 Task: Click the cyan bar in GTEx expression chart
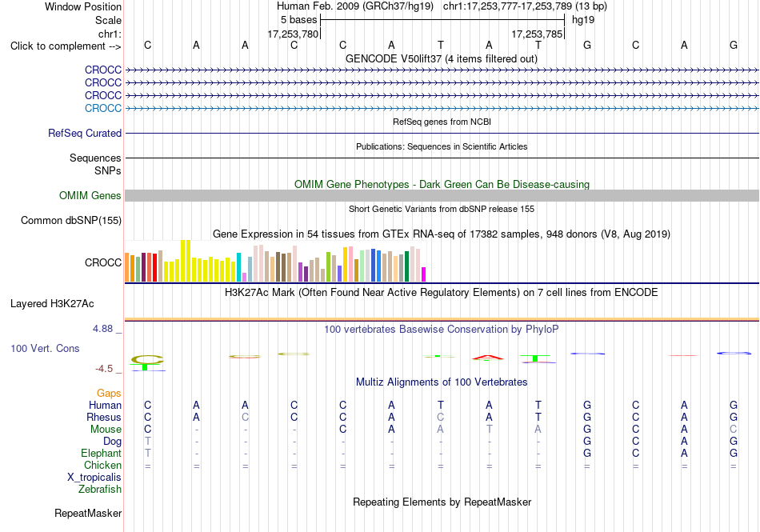pyautogui.click(x=239, y=267)
